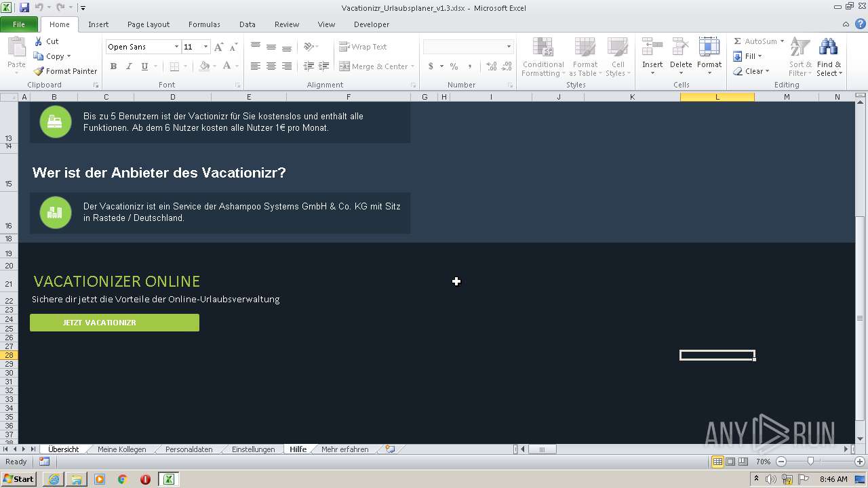Switch to the Insert ribbon tab
This screenshot has width=868, height=488.
coord(98,24)
